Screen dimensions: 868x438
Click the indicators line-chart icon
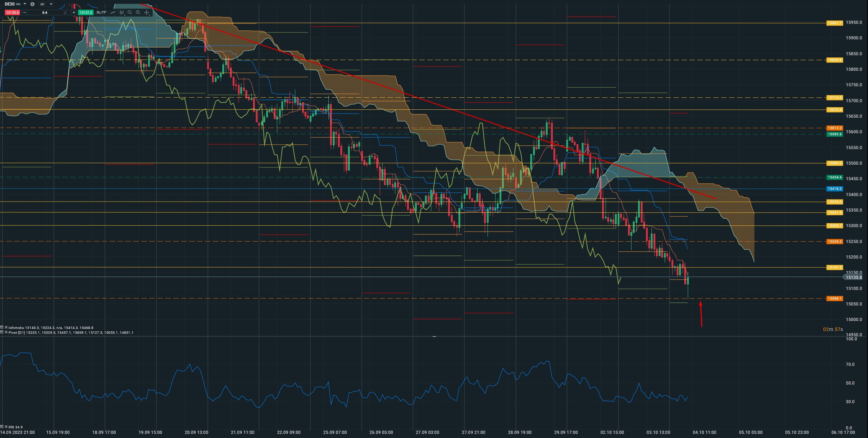[113, 12]
